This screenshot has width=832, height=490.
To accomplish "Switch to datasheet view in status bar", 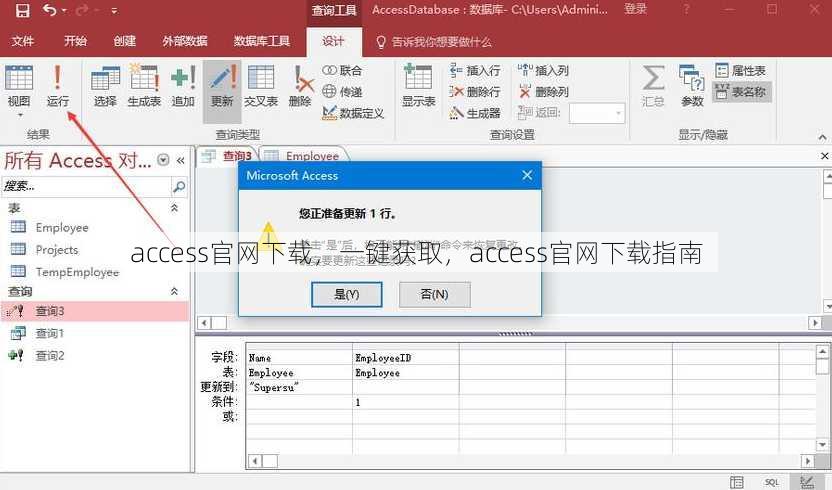I will click(x=736, y=482).
